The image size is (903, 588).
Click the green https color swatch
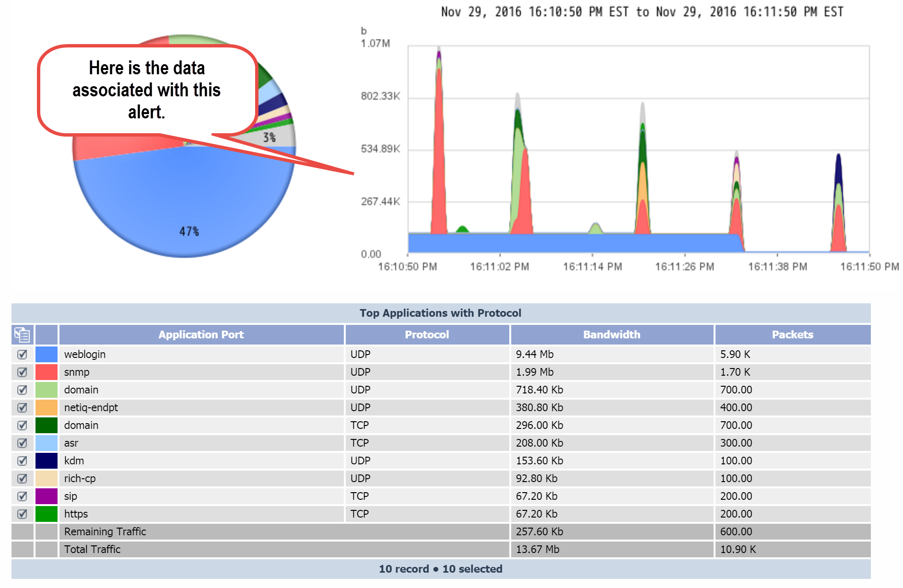click(47, 514)
